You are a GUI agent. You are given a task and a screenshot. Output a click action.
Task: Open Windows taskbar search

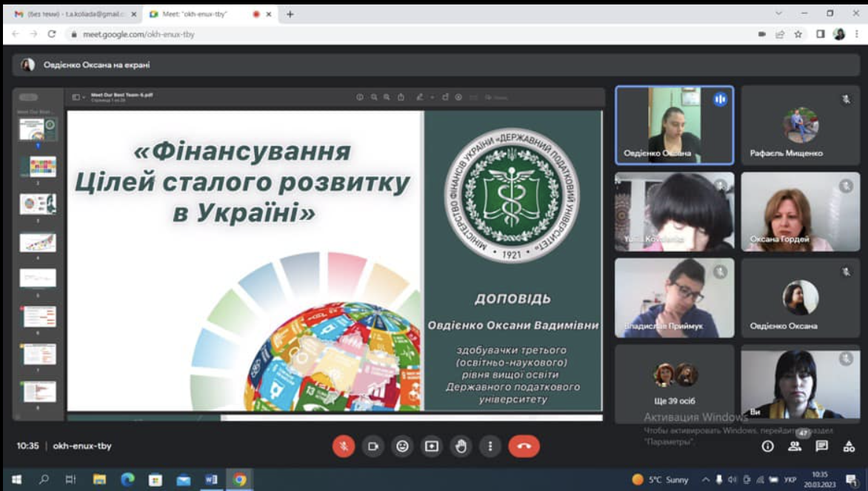pos(44,479)
